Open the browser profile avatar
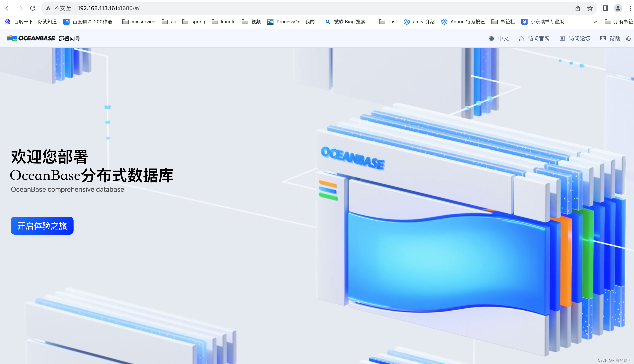 tap(618, 8)
